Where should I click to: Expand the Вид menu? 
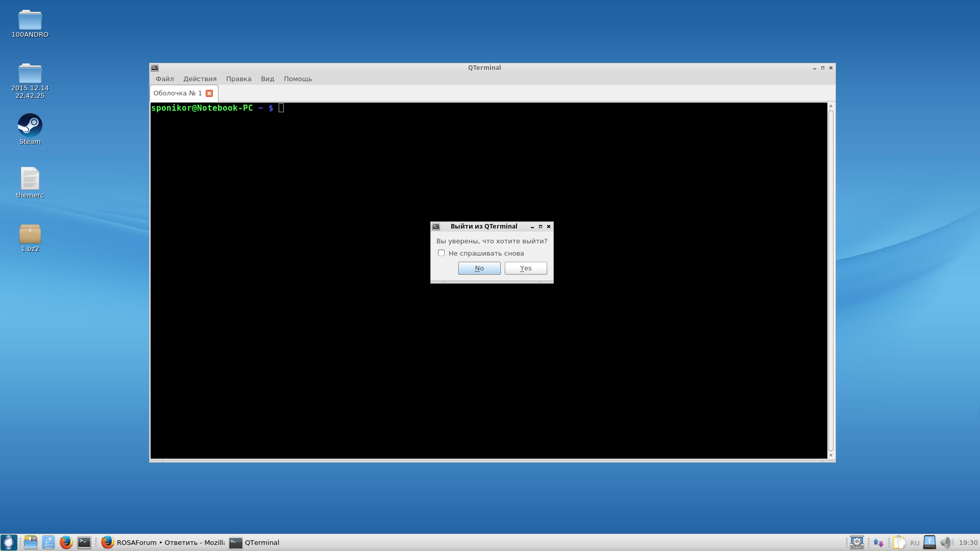[x=267, y=79]
